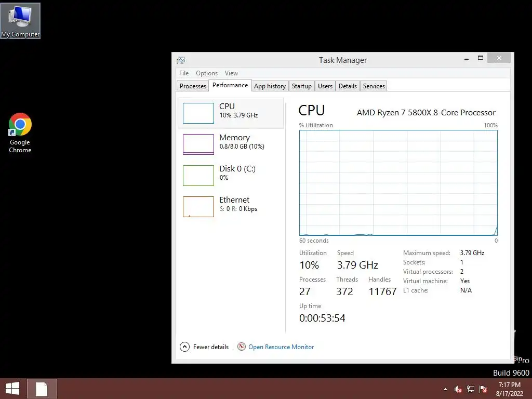Switch to the Details tab

(348, 86)
